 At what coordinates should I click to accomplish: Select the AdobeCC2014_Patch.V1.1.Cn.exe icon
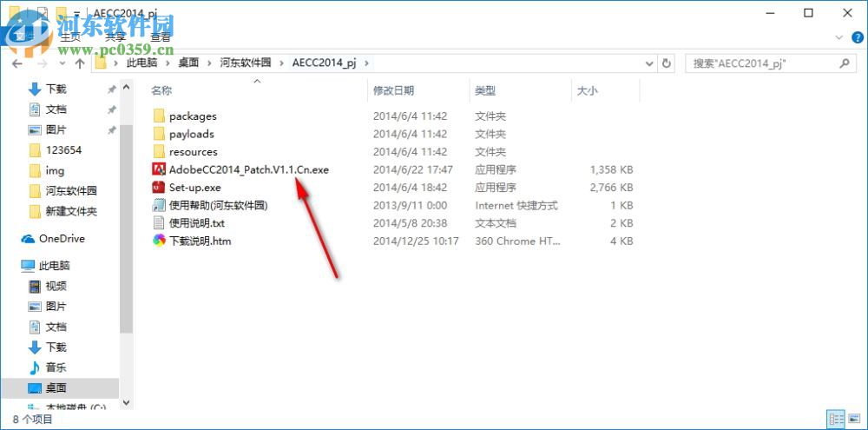click(x=159, y=169)
